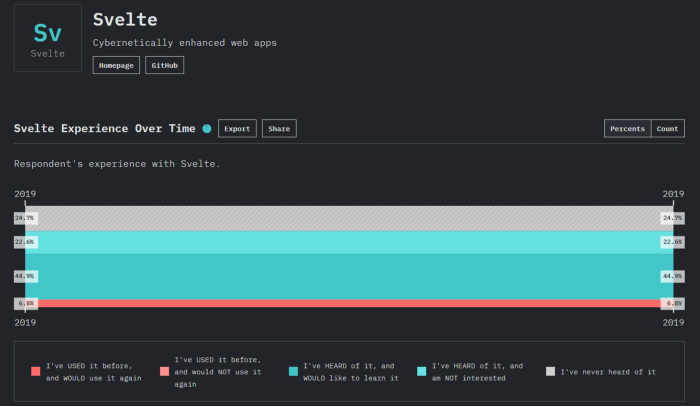Screen dimensions: 700x406
Task: Click the red would-use-again chart band
Action: click(x=349, y=303)
